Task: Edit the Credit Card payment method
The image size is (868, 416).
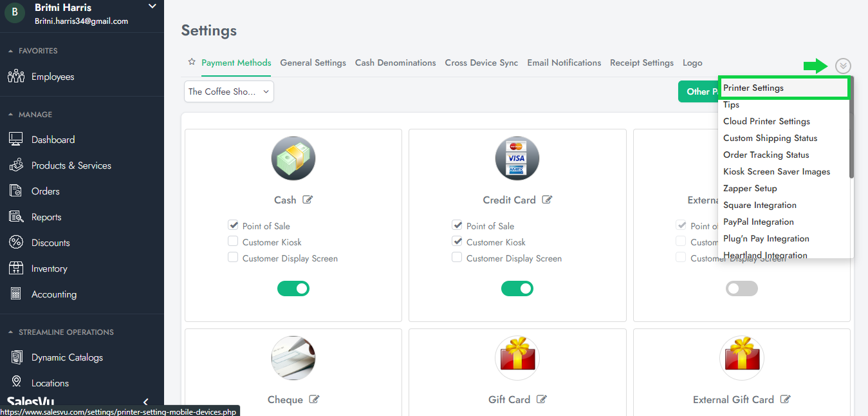Action: click(x=547, y=200)
